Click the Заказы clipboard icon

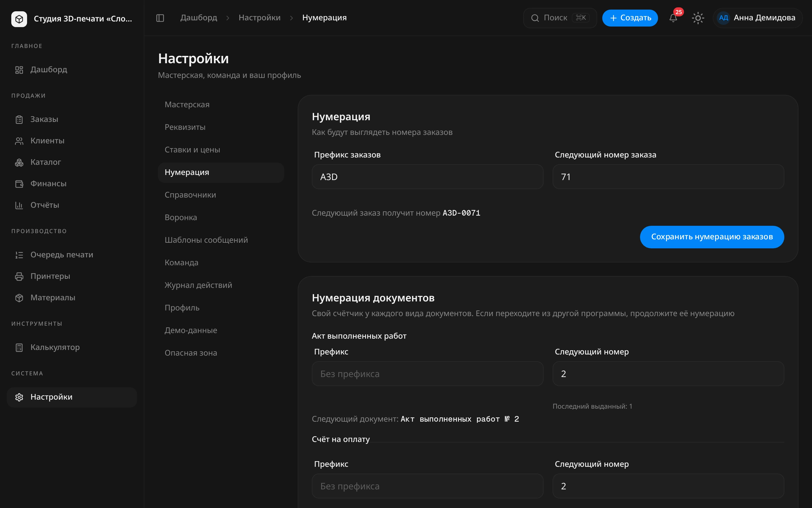click(19, 120)
